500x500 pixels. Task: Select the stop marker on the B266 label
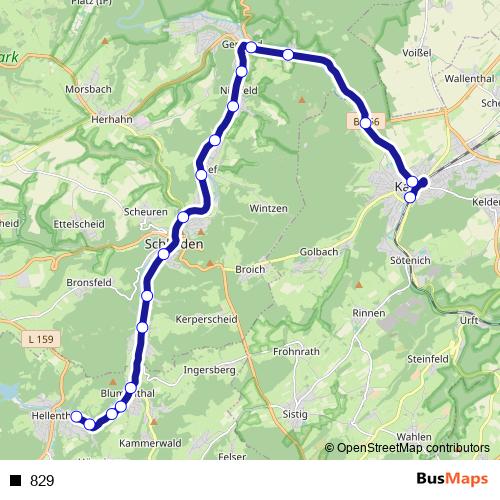[366, 123]
